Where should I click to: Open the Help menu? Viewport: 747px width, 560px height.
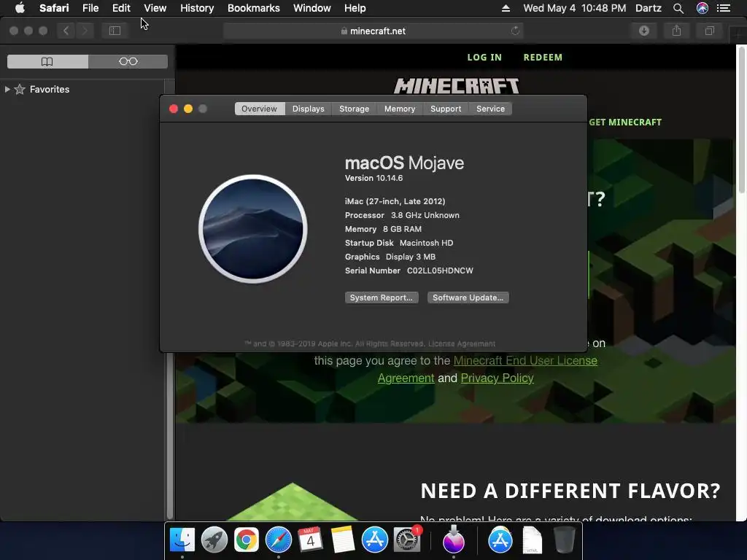(355, 8)
